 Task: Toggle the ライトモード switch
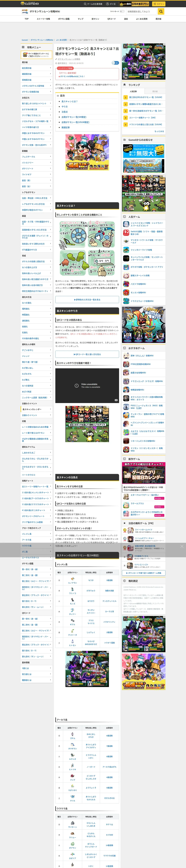122,11
